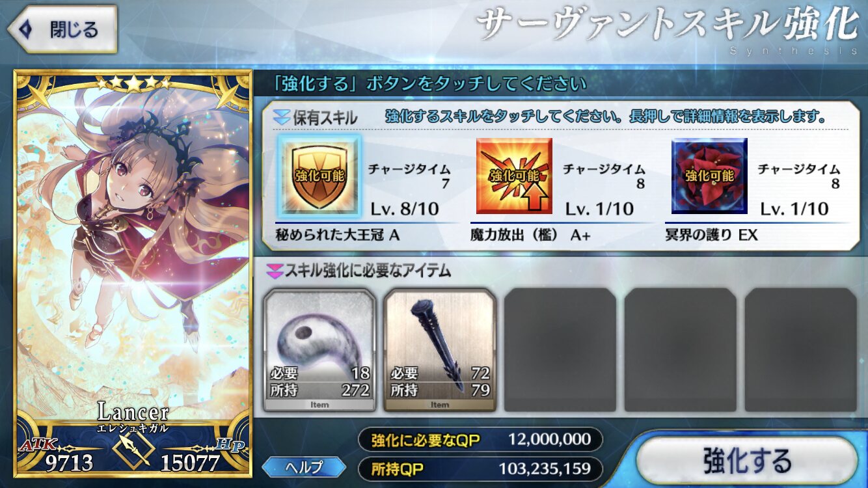Tap the 魔力放出（檻）A+ skill name label
Screen dimensions: 868x488
pos(530,236)
